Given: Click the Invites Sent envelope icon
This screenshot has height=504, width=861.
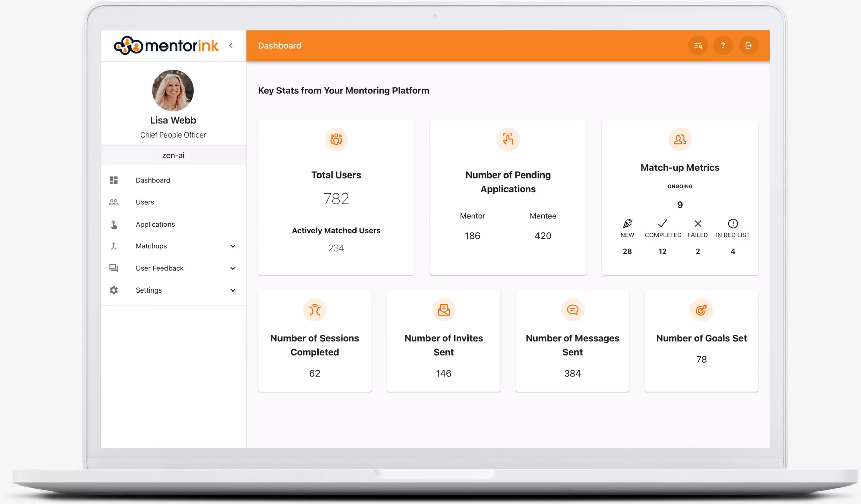Looking at the screenshot, I should pos(444,310).
